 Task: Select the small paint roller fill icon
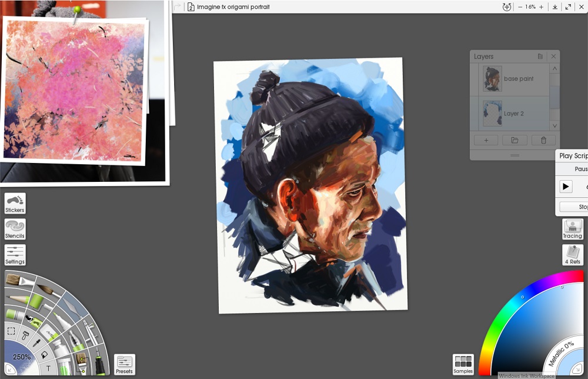pyautogui.click(x=25, y=335)
